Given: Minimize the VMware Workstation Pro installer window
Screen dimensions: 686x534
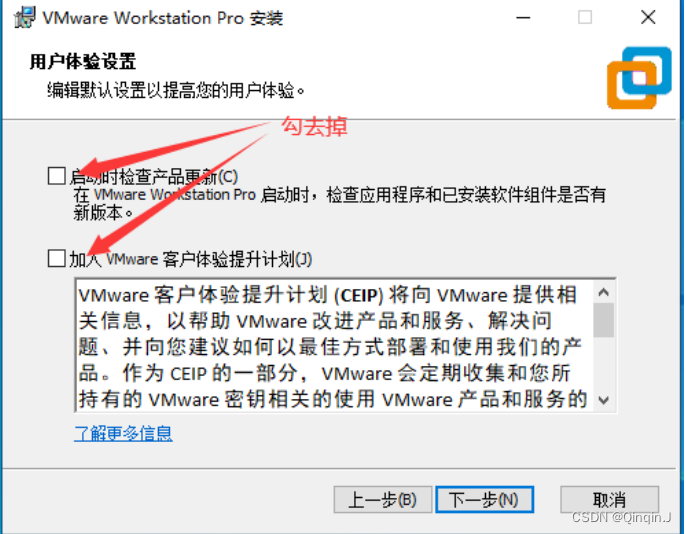Looking at the screenshot, I should [x=523, y=18].
